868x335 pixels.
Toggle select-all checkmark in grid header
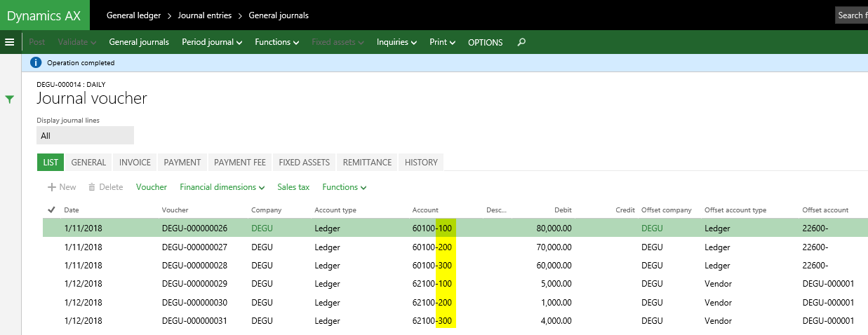(51, 210)
